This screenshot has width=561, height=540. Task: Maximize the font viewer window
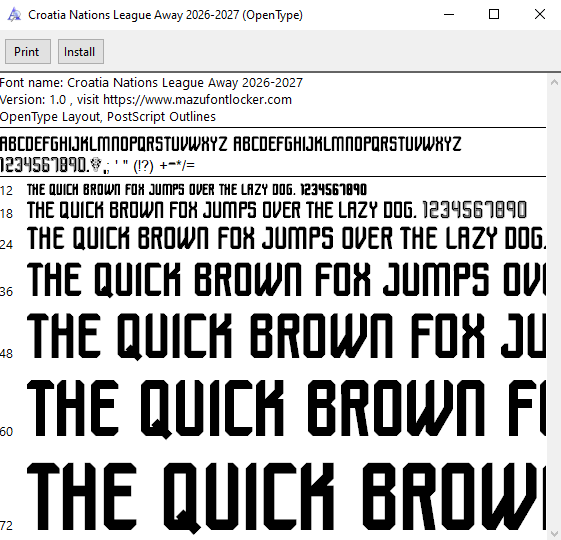[x=494, y=15]
